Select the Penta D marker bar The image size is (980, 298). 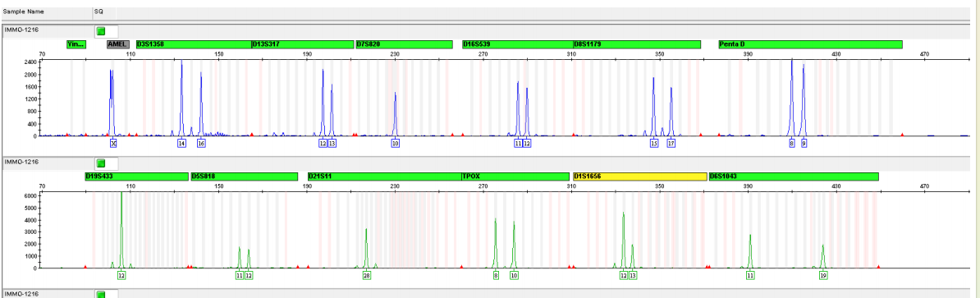pyautogui.click(x=811, y=44)
